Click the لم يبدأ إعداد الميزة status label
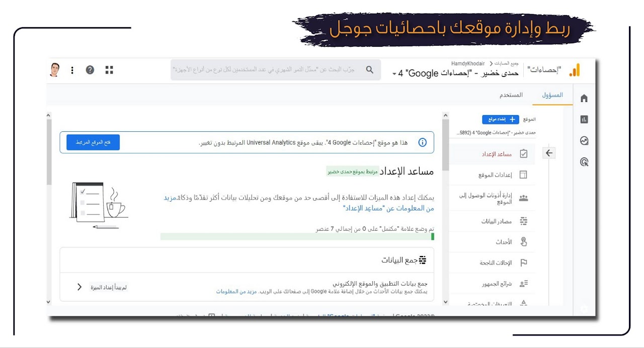 109,287
